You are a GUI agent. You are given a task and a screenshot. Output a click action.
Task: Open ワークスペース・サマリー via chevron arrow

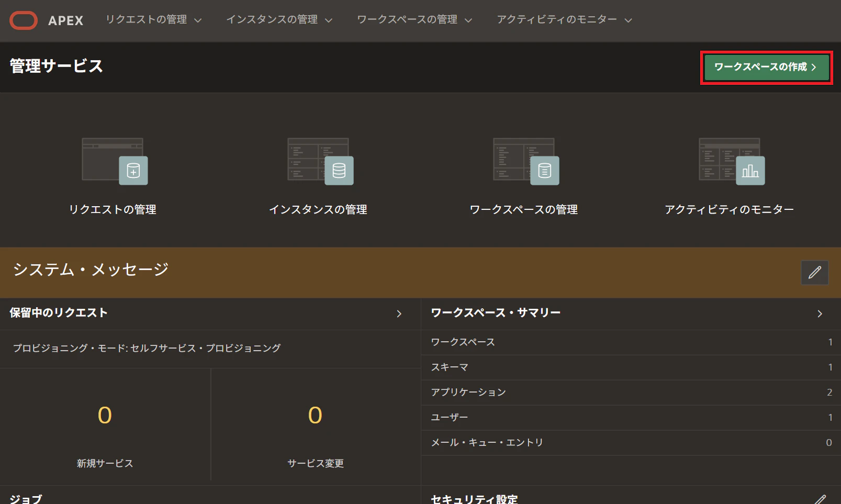click(x=820, y=313)
